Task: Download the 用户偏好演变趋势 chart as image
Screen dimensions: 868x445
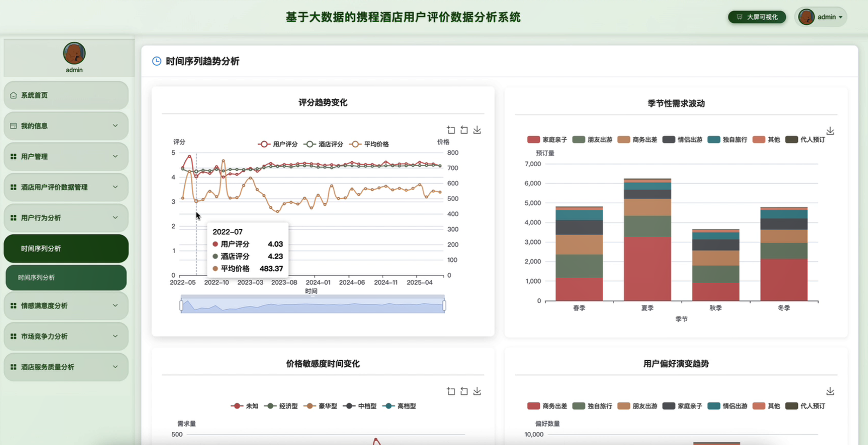Action: (x=830, y=391)
